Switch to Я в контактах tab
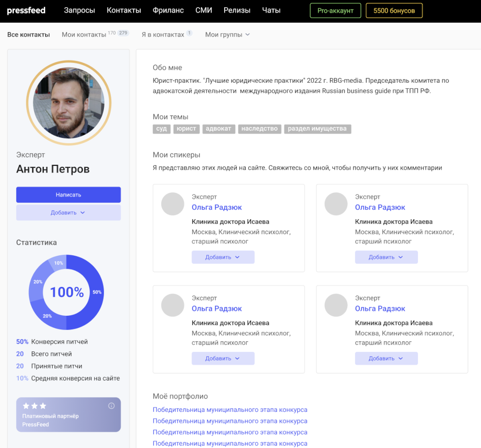The width and height of the screenshot is (481, 448). pos(163,35)
